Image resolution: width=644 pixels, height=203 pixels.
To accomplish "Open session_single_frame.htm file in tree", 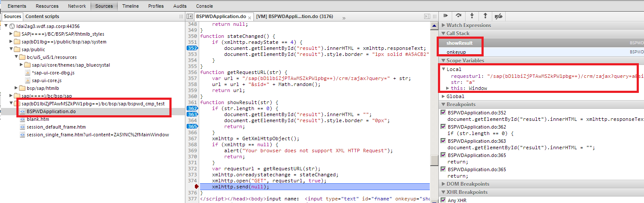I will coord(98,135).
